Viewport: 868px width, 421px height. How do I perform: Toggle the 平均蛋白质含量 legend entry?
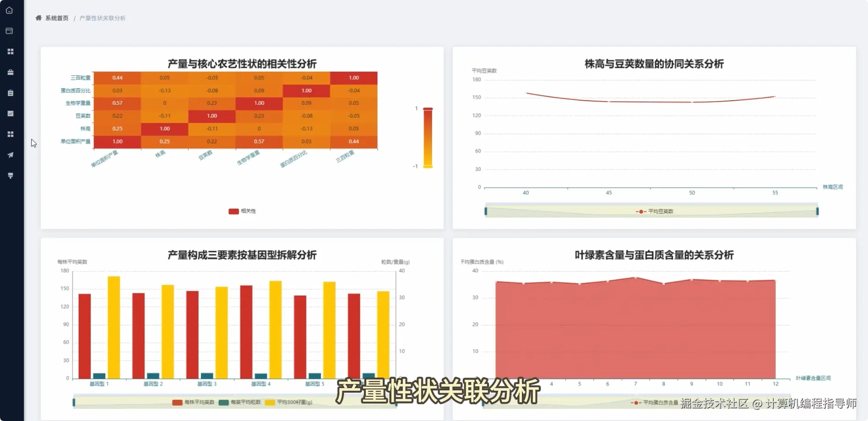tap(653, 402)
